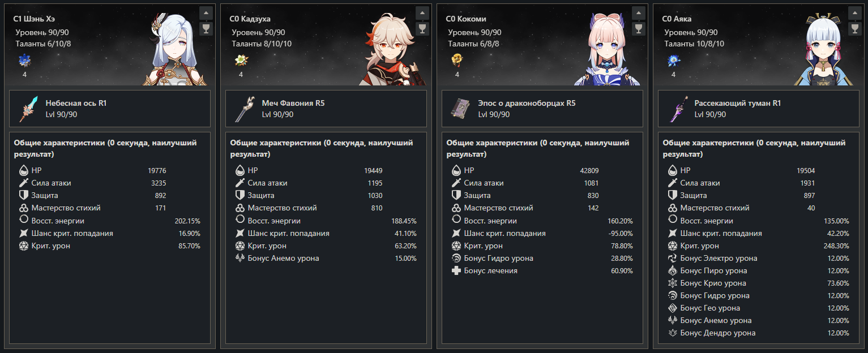The width and height of the screenshot is (868, 353).
Task: Collapse the Кокоми card with the up arrow
Action: pyautogui.click(x=639, y=12)
